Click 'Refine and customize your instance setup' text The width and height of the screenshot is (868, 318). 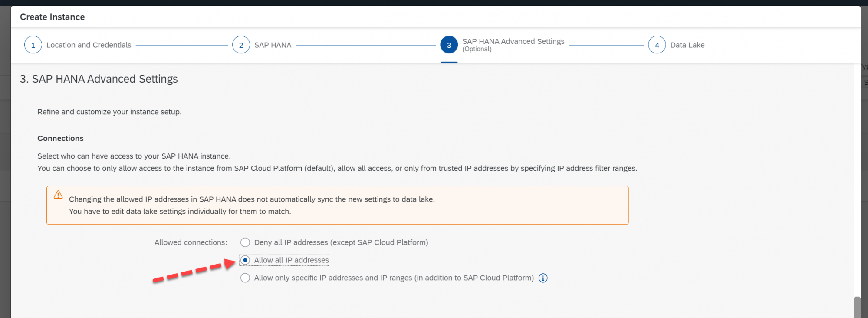pos(109,112)
